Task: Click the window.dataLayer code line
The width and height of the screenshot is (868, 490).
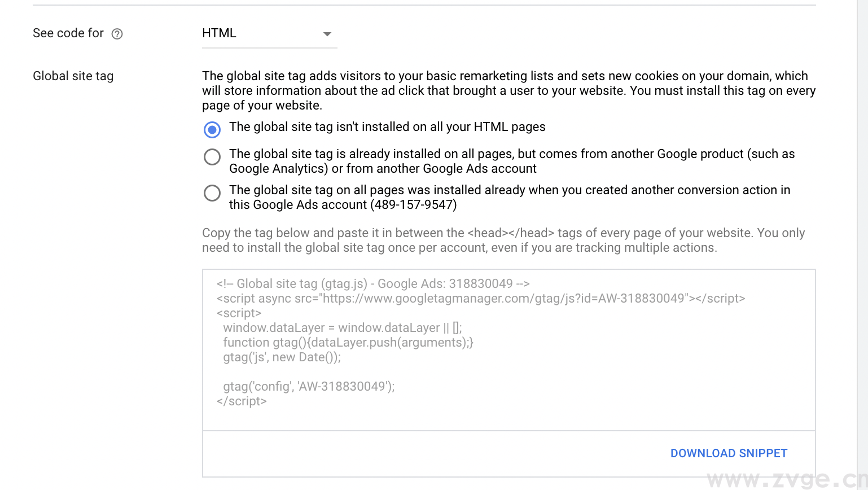Action: [342, 328]
